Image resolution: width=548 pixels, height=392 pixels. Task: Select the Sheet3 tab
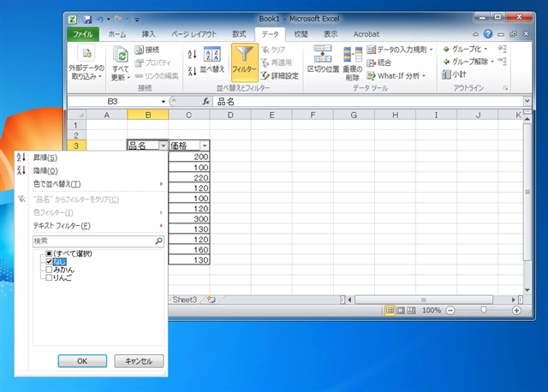185,300
